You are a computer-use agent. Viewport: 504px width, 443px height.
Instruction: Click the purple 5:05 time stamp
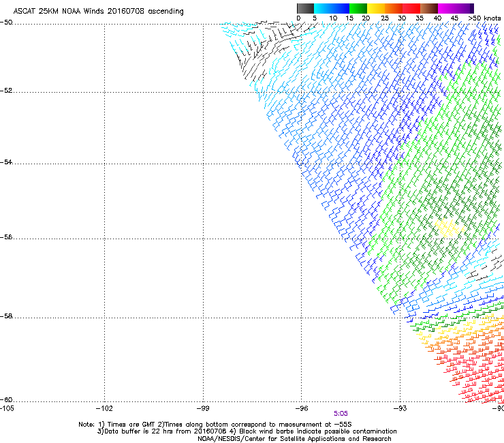(x=341, y=414)
